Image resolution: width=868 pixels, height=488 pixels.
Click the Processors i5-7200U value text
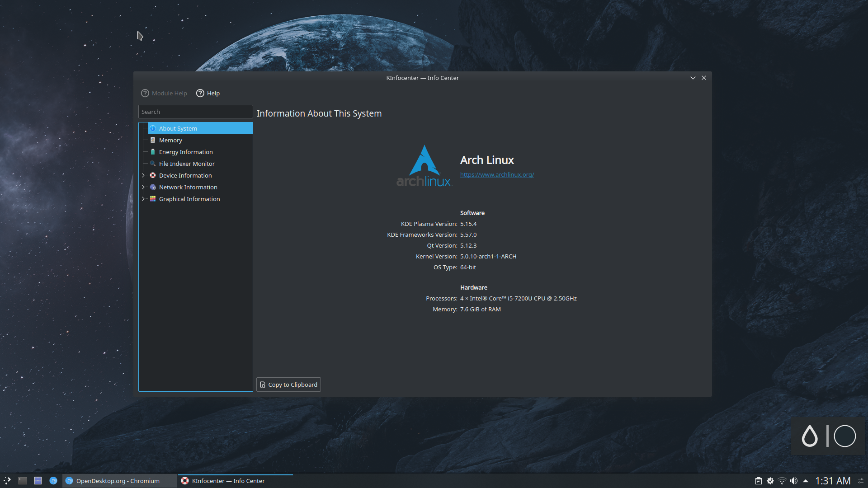tap(519, 298)
